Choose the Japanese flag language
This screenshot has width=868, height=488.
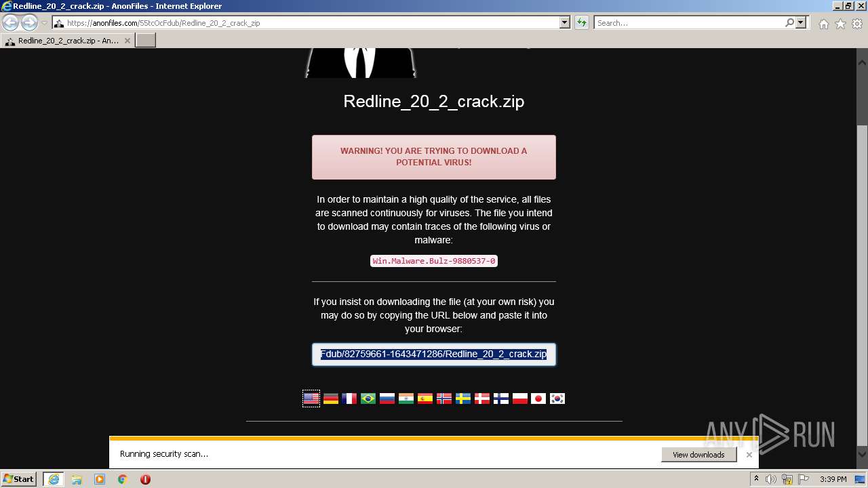[538, 399]
